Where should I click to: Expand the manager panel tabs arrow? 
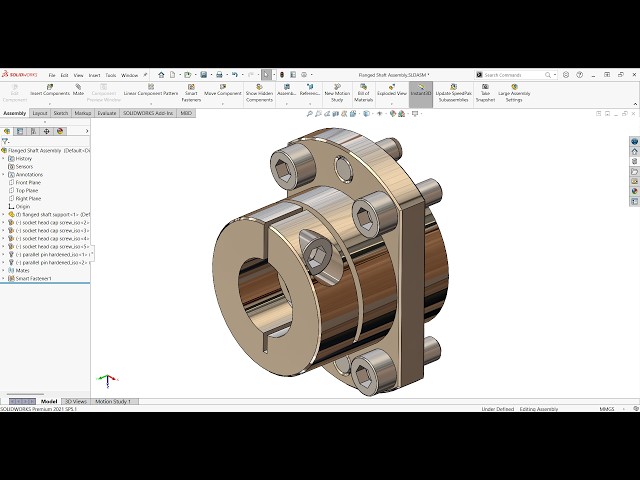[x=87, y=131]
